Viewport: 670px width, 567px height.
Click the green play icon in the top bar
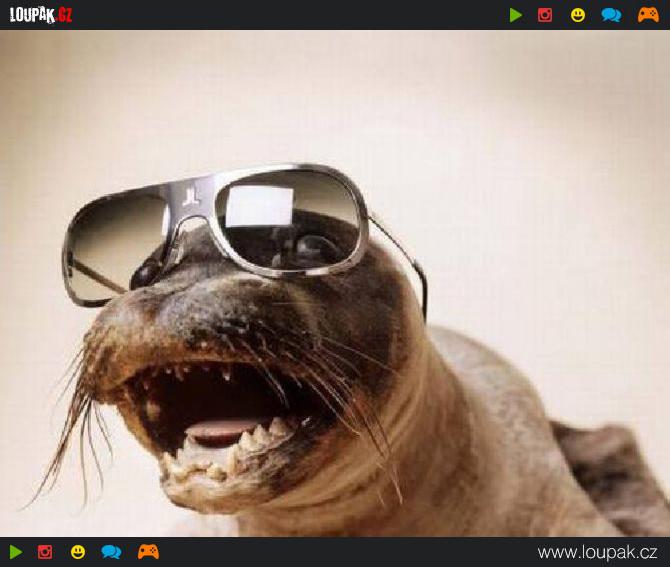point(516,15)
